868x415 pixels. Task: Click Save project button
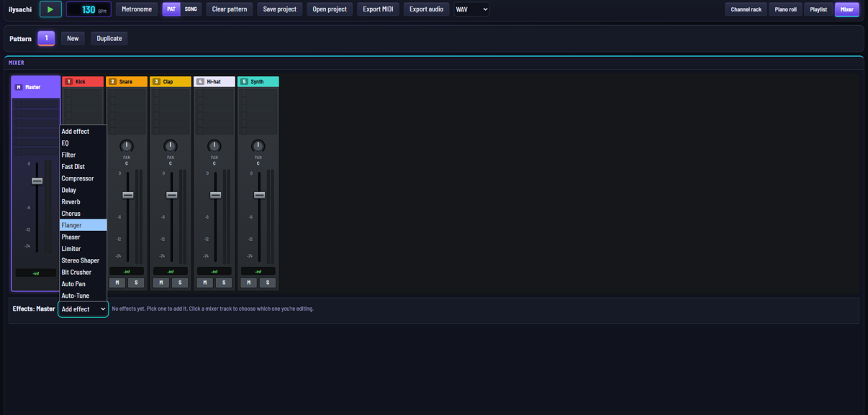click(280, 9)
